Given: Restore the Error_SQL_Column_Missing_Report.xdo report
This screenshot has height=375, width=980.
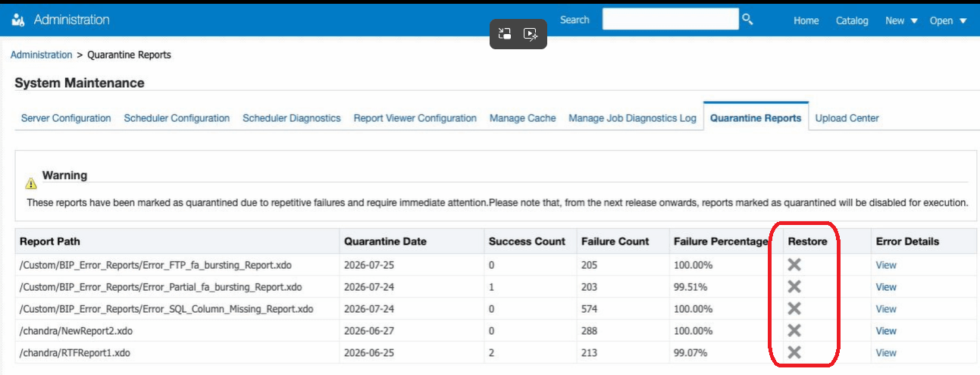Looking at the screenshot, I should coord(794,308).
